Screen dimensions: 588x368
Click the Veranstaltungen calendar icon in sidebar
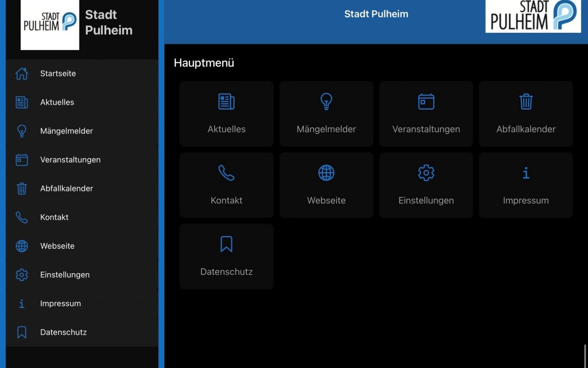(22, 160)
